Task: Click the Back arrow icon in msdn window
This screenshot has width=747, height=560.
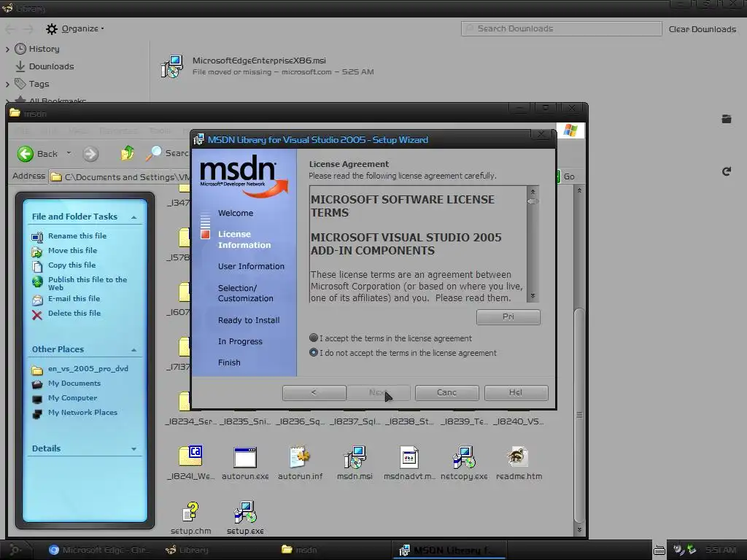Action: click(x=26, y=154)
